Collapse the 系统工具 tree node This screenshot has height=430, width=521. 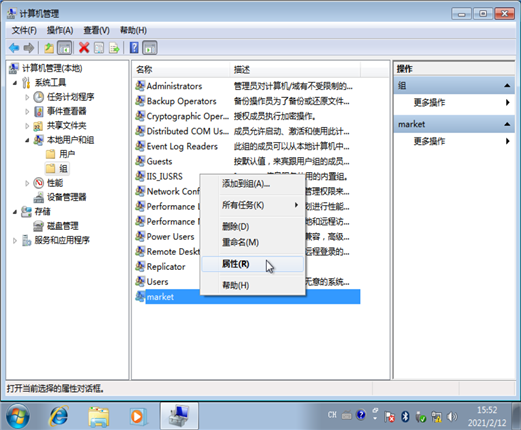point(15,83)
